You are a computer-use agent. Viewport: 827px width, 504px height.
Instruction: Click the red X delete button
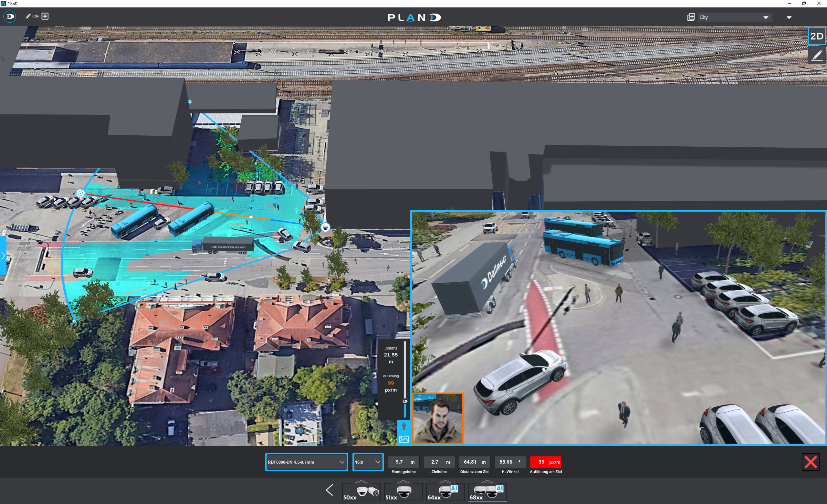coord(810,462)
